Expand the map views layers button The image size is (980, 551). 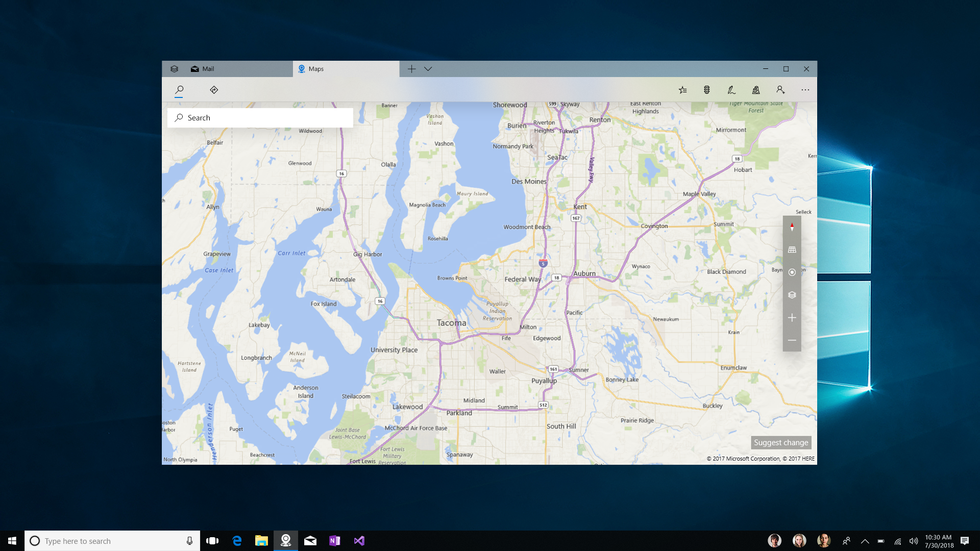(x=792, y=295)
